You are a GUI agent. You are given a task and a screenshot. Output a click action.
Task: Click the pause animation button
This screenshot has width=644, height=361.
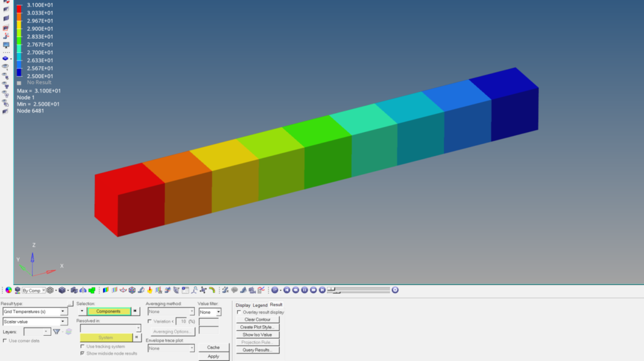click(304, 290)
